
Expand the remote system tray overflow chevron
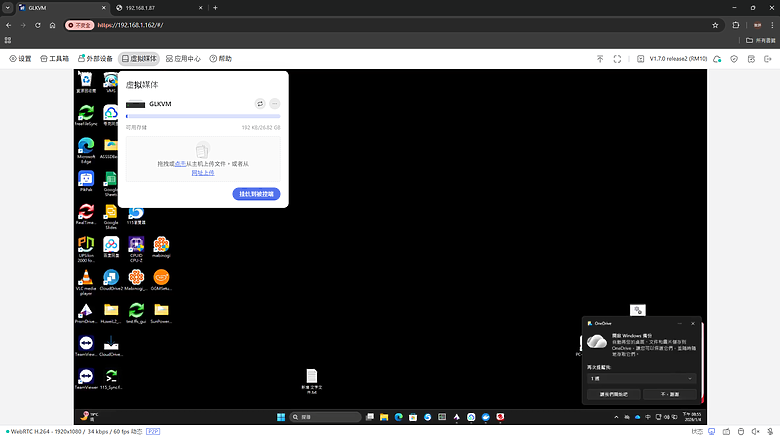pyautogui.click(x=616, y=417)
